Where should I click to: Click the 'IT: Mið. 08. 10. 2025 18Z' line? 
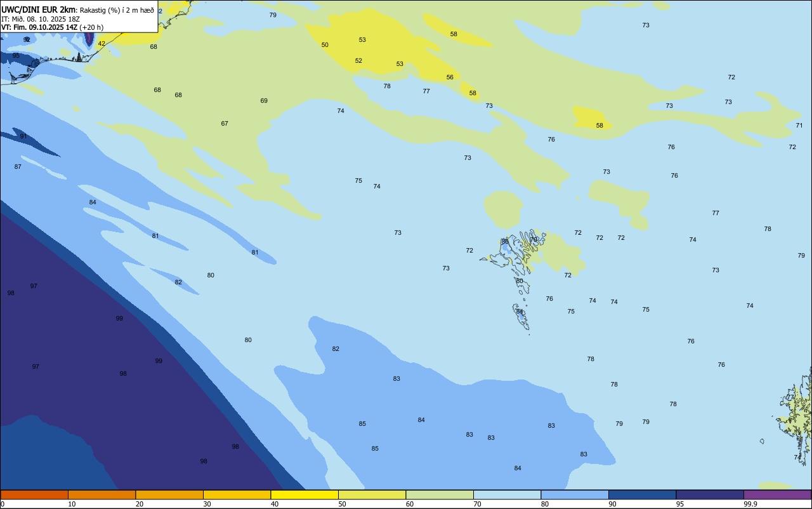point(41,19)
